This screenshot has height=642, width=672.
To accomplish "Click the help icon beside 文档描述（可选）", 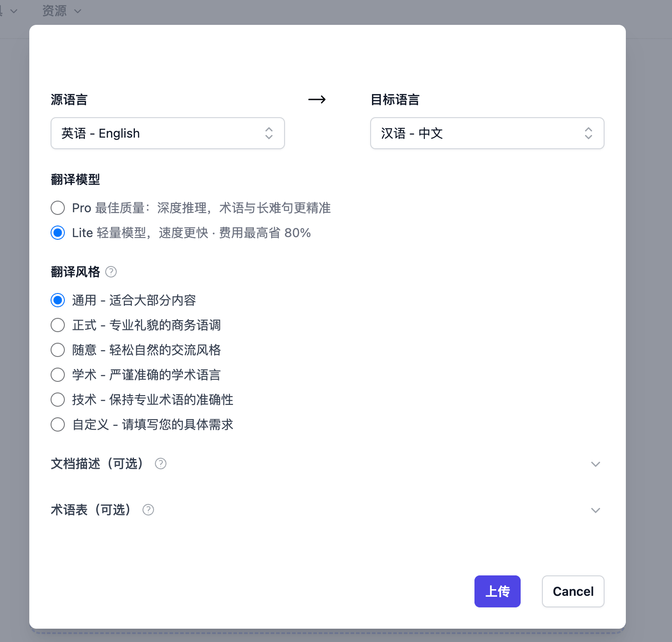I will click(161, 464).
